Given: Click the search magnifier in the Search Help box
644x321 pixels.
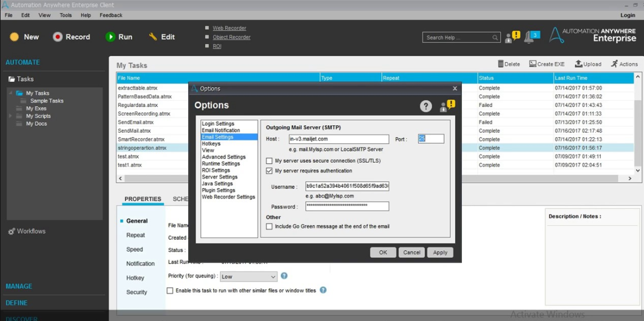Looking at the screenshot, I should [x=495, y=38].
